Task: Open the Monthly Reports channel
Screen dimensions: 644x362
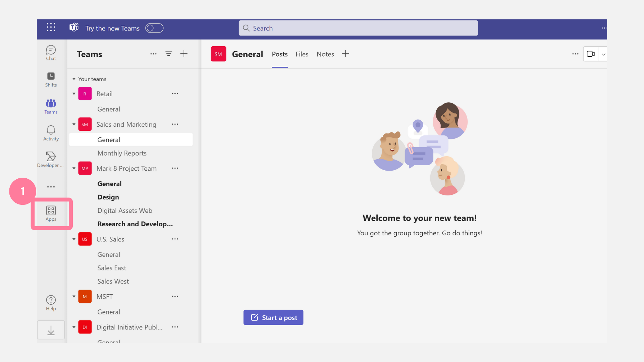Action: (122, 153)
